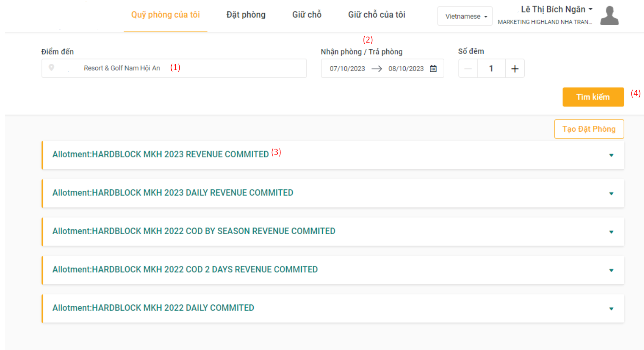Image resolution: width=644 pixels, height=350 pixels.
Task: Expand the HARDBLOCK MKH 2022 DAILY COMMITED arrow
Action: (611, 309)
